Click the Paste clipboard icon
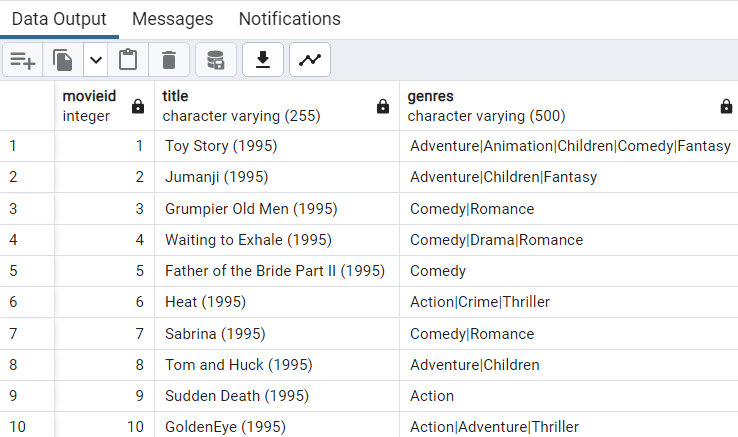The image size is (738, 437). click(x=128, y=60)
